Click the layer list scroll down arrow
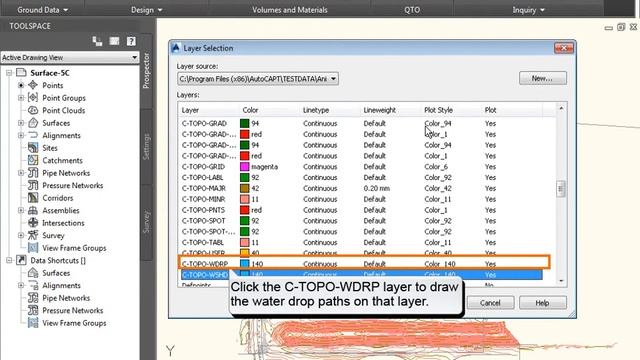 tap(561, 281)
